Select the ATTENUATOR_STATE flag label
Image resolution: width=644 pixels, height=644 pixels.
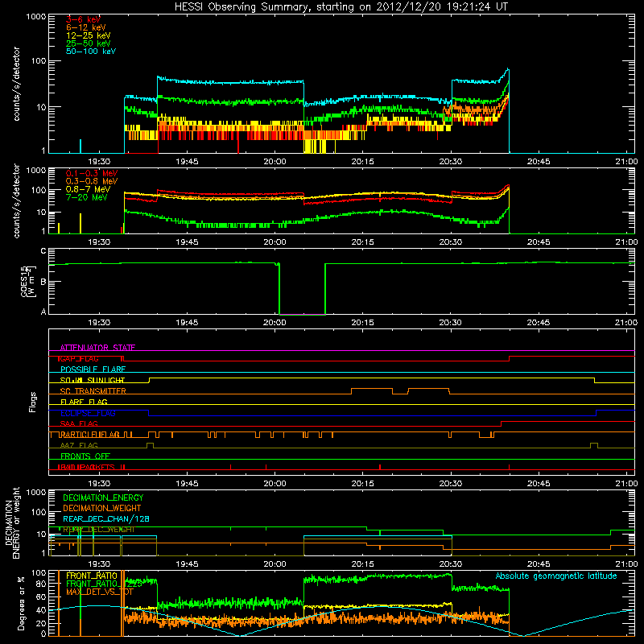[x=97, y=348]
